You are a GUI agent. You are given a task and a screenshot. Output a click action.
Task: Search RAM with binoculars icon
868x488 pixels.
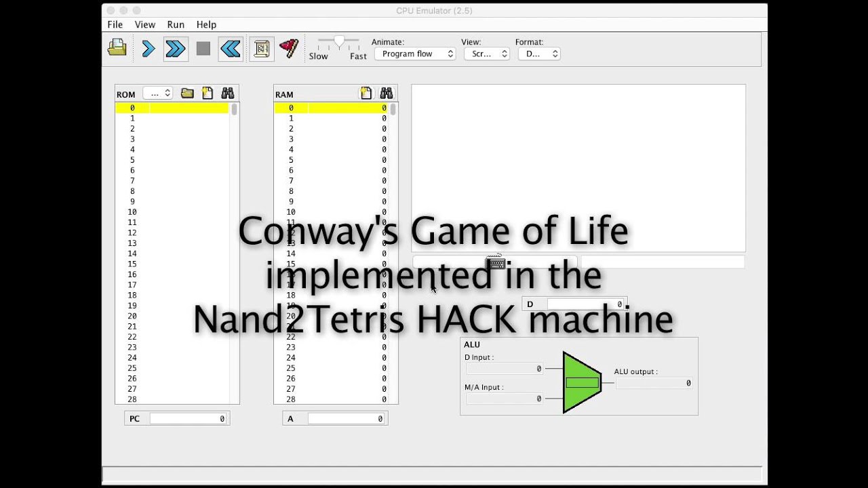coord(387,94)
